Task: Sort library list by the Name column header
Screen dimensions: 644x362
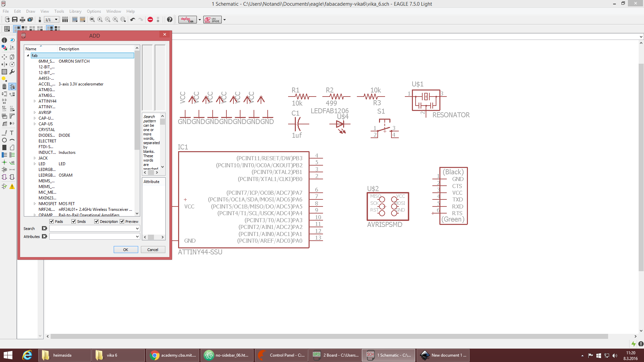Action: tap(40, 49)
